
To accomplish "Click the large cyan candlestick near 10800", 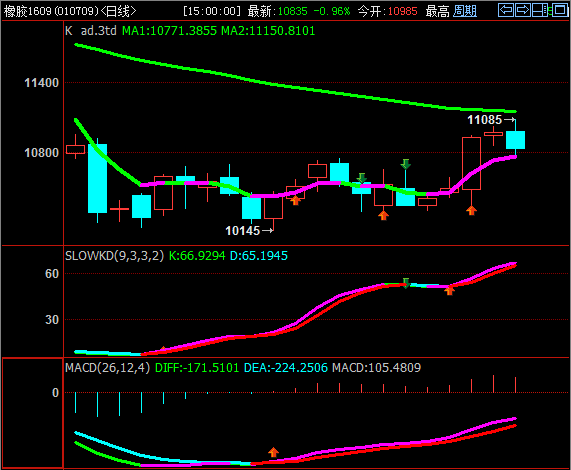I will click(x=97, y=178).
